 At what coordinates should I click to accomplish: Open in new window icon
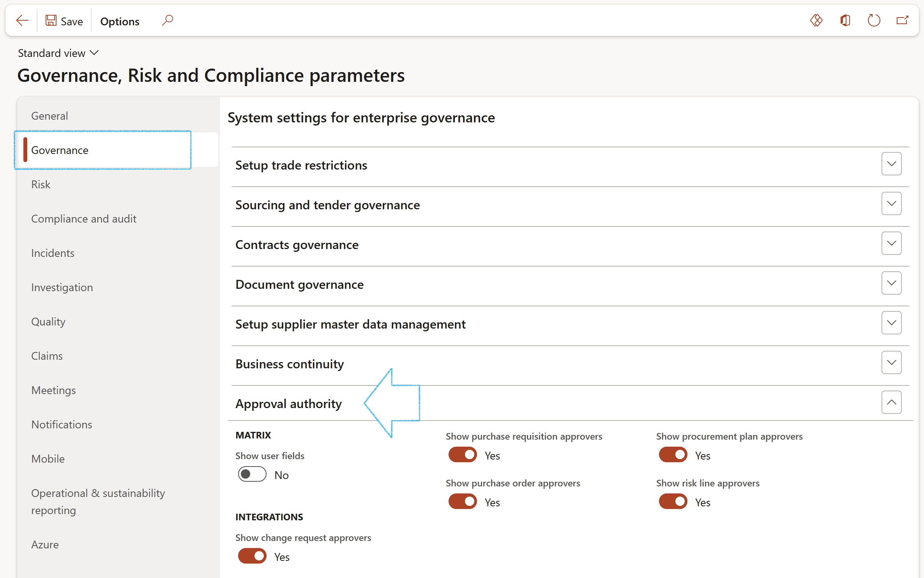[902, 20]
